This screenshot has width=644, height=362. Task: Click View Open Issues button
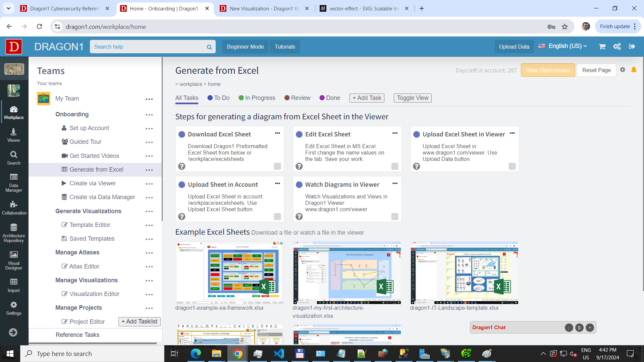click(548, 70)
